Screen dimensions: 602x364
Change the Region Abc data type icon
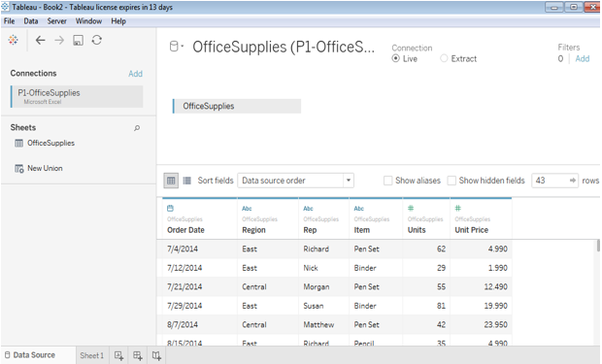pyautogui.click(x=247, y=209)
